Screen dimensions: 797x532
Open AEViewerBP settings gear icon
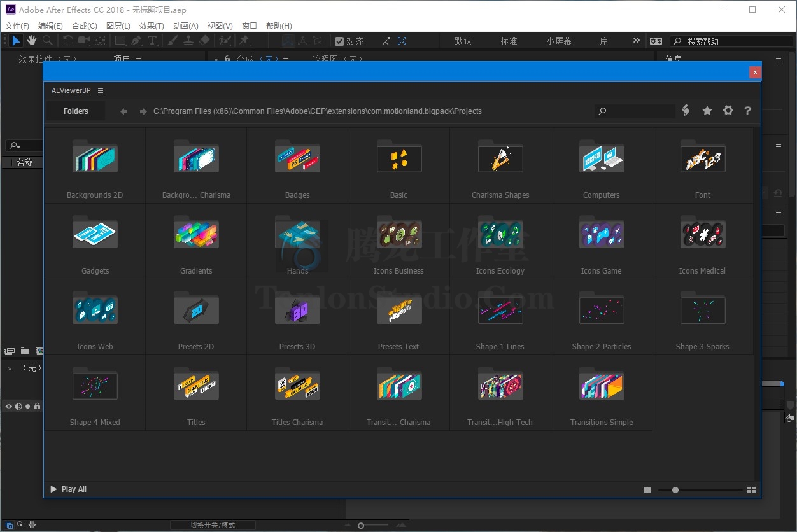[728, 111]
